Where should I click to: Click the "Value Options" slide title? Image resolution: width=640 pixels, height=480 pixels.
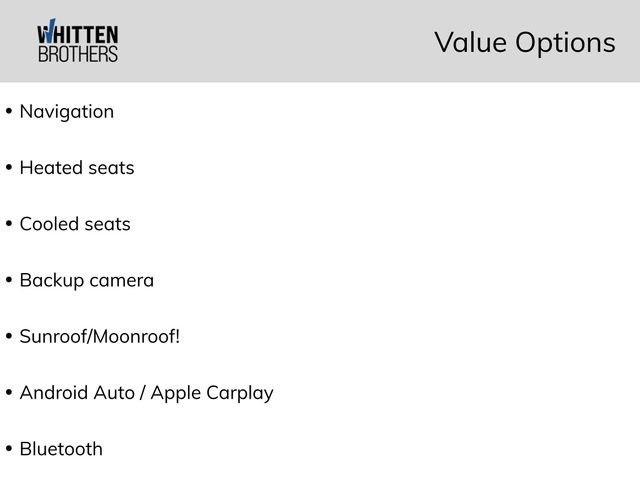pos(524,42)
